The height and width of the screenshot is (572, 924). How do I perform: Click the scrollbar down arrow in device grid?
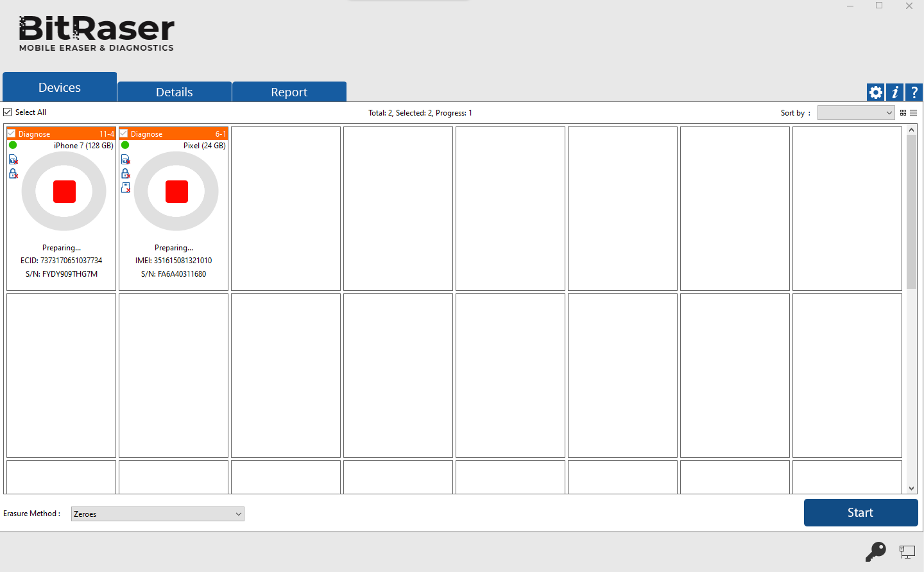(911, 489)
